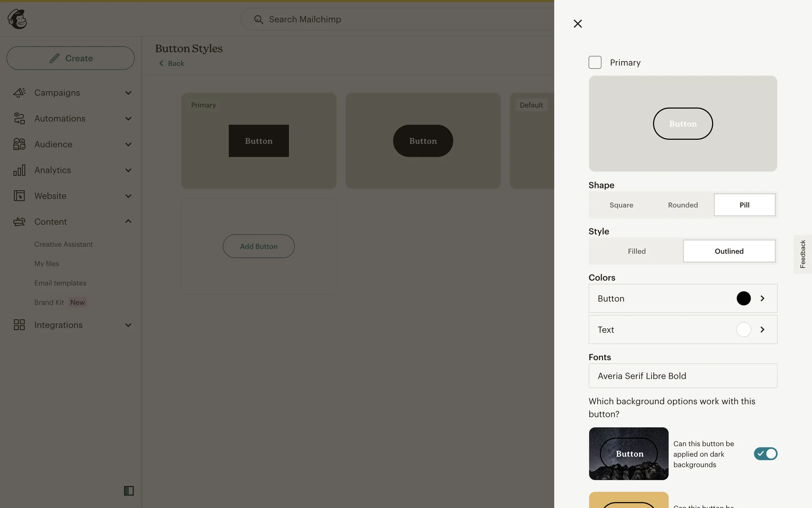Click the Automations flow icon

19,119
